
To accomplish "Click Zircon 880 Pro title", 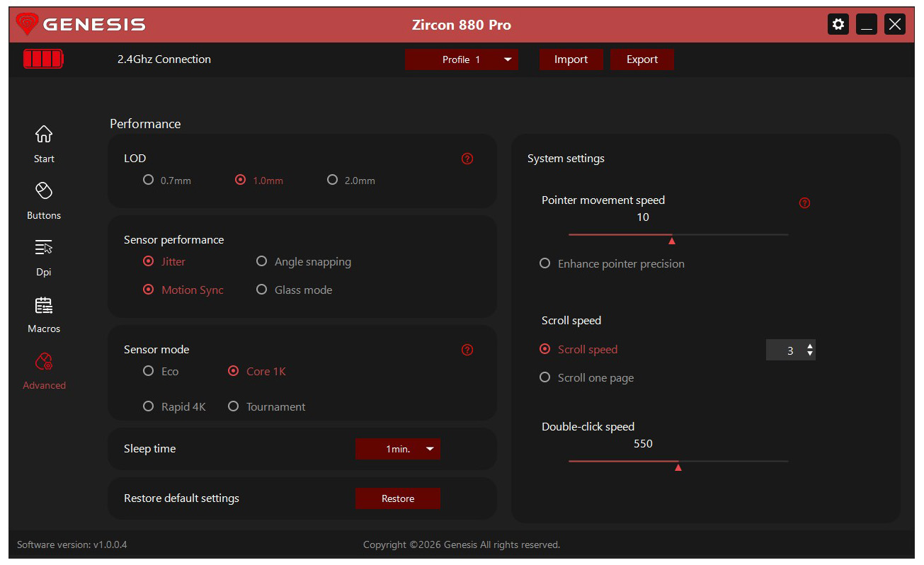I will pos(462,25).
